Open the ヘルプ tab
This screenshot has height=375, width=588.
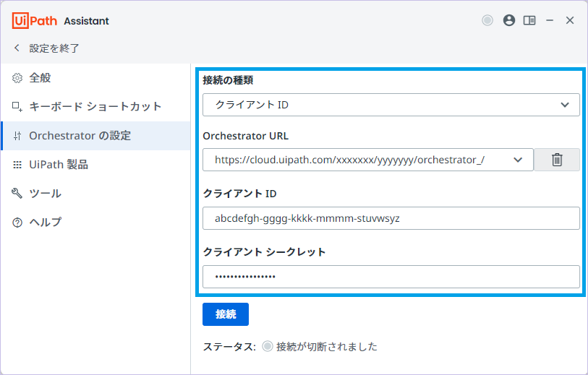pos(95,223)
